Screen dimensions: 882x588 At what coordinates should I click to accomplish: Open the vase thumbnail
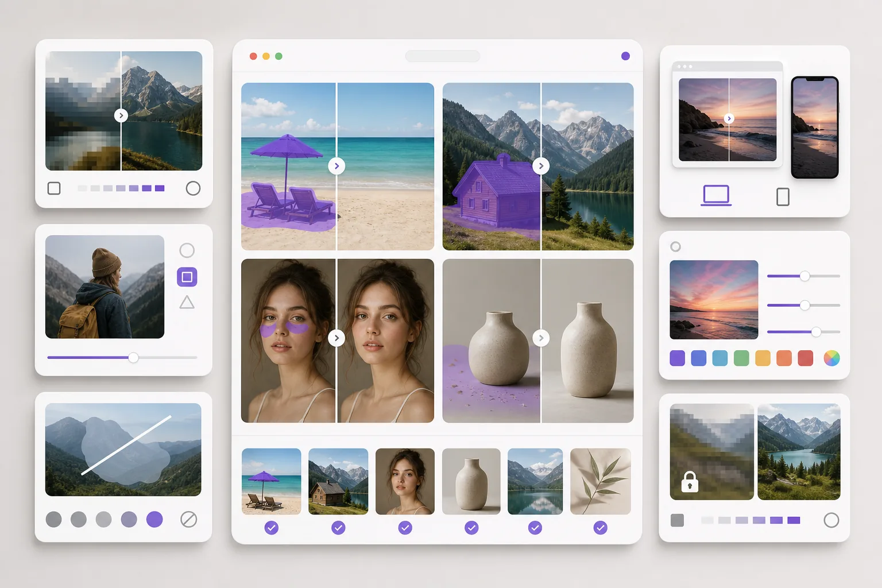click(x=471, y=481)
